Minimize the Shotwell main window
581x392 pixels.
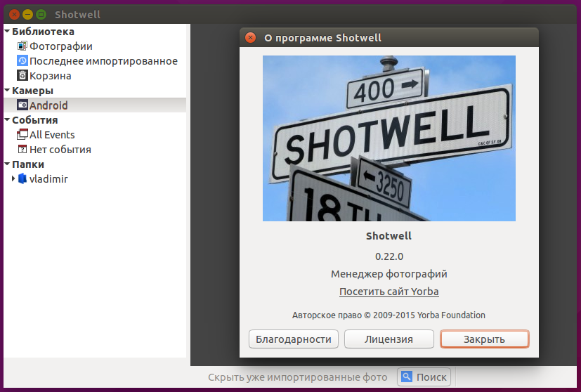pos(28,15)
